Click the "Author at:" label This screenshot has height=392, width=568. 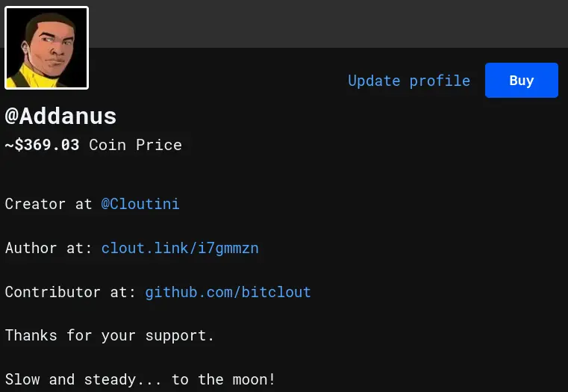point(49,248)
